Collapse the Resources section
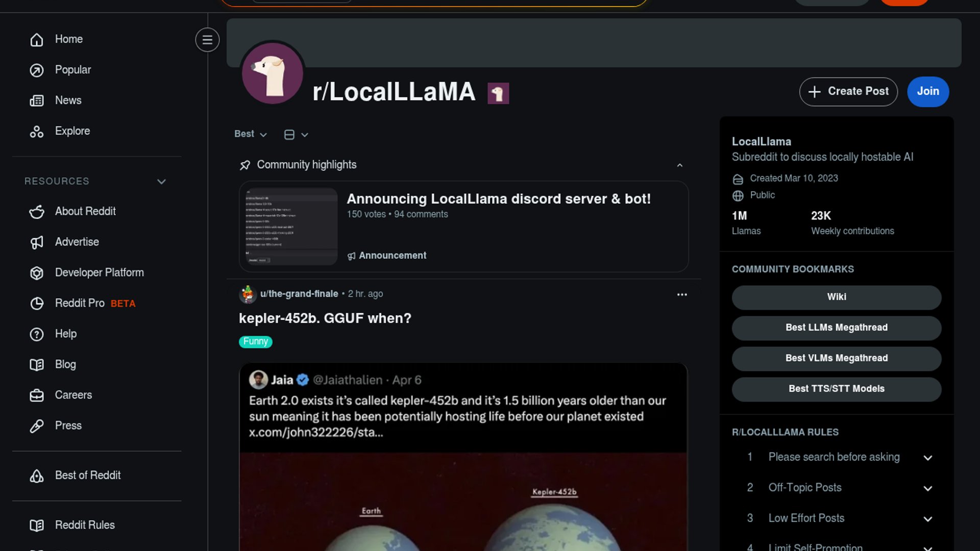The width and height of the screenshot is (980, 551). pos(161,181)
